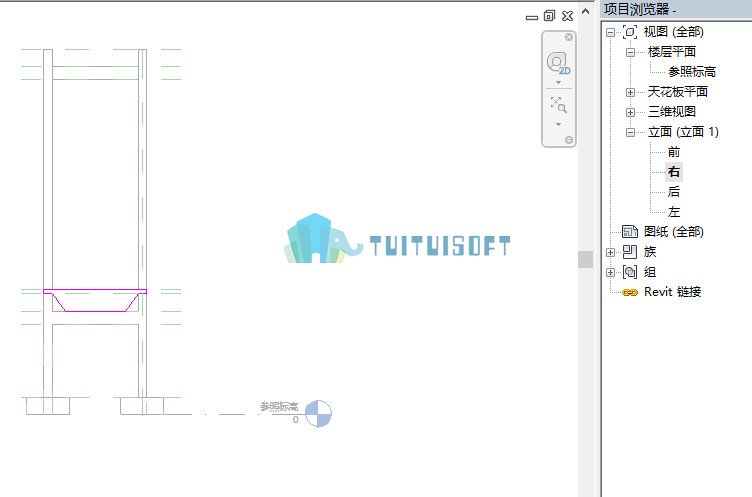Expand the 天花板平面 node
This screenshot has height=497, width=752.
[630, 92]
